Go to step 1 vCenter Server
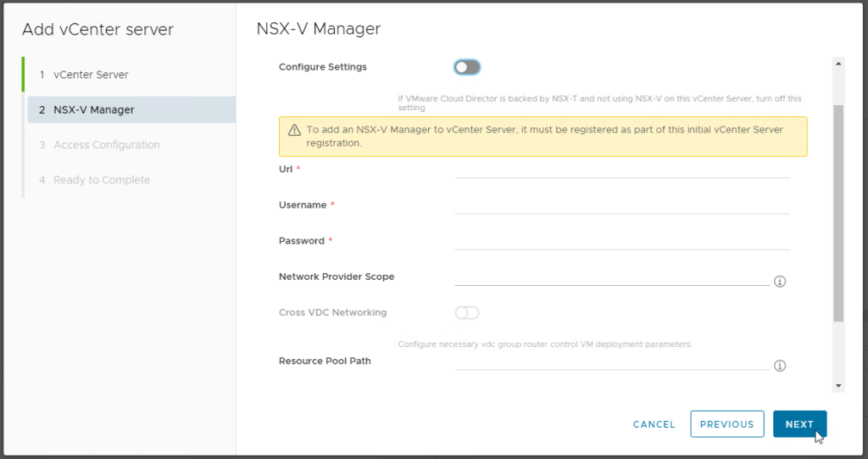 pos(91,75)
